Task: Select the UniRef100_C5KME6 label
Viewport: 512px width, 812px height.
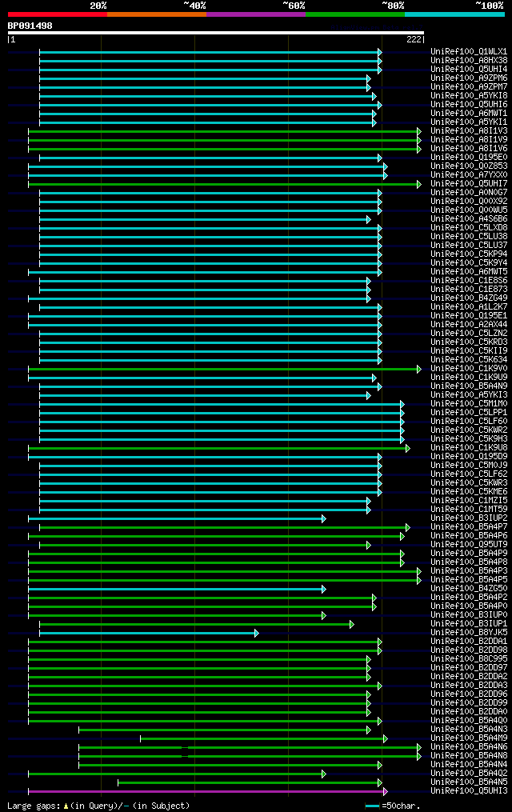Action: pos(469,492)
